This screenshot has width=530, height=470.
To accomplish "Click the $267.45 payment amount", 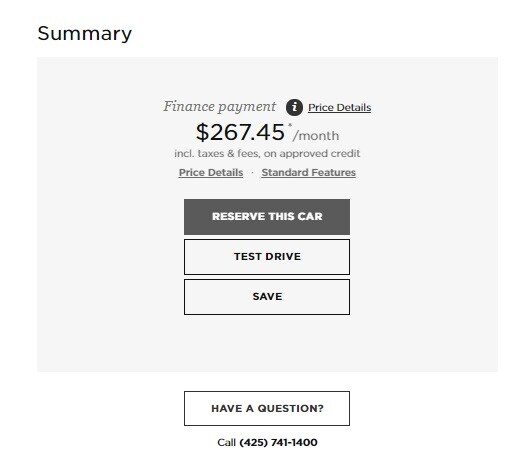I will tap(240, 132).
